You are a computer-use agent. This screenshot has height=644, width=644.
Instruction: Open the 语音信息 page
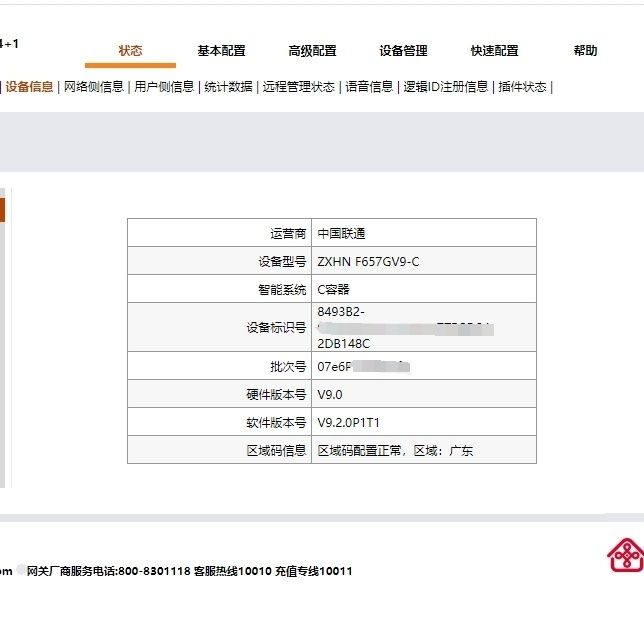coord(369,87)
